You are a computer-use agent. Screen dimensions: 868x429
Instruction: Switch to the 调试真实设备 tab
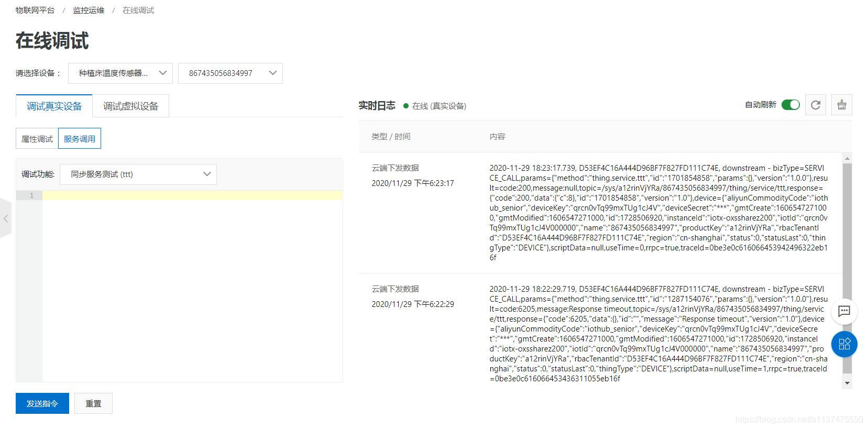pyautogui.click(x=54, y=106)
